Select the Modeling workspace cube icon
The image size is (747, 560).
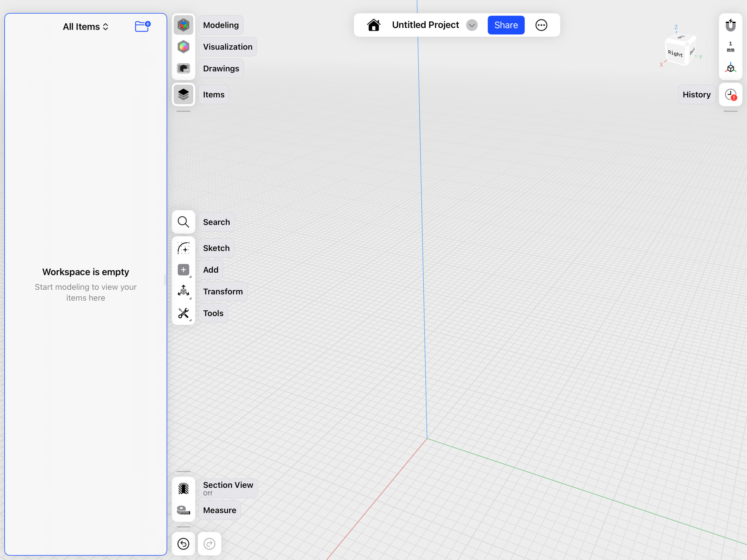pyautogui.click(x=183, y=25)
